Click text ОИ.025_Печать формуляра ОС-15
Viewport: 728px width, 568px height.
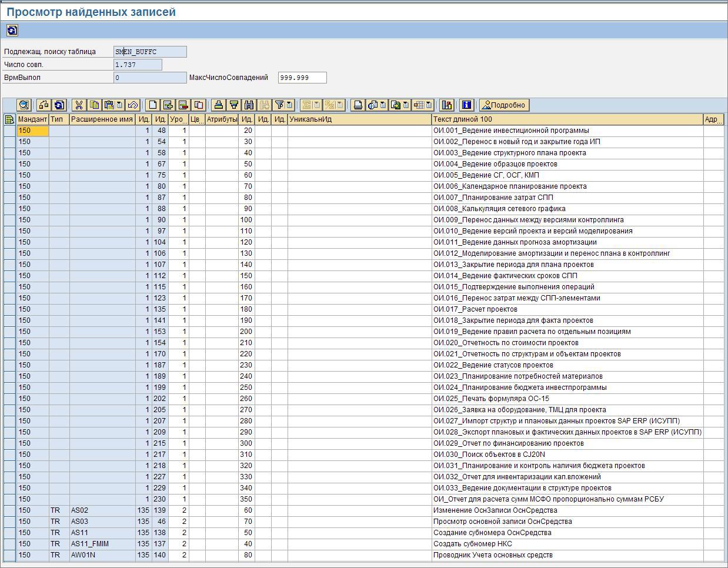click(491, 399)
